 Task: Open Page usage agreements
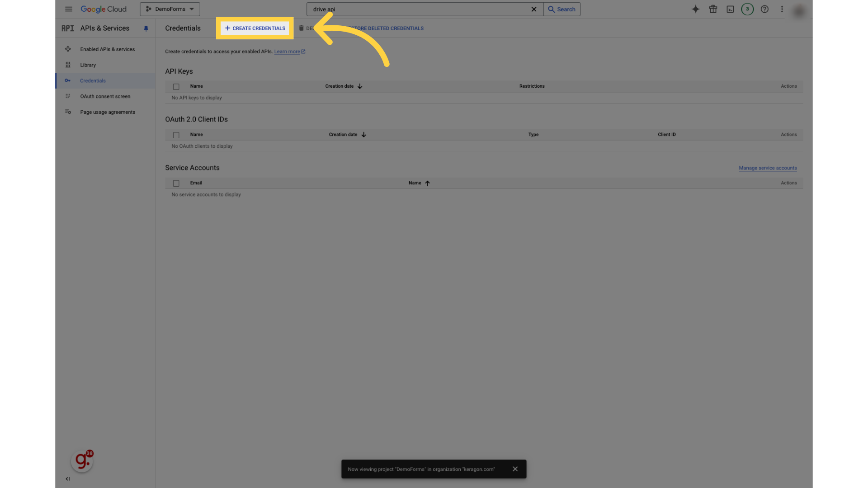pos(107,112)
